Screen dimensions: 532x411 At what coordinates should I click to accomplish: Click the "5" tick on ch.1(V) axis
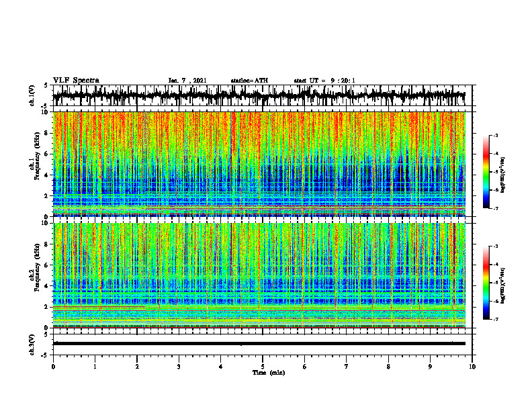coord(46,86)
